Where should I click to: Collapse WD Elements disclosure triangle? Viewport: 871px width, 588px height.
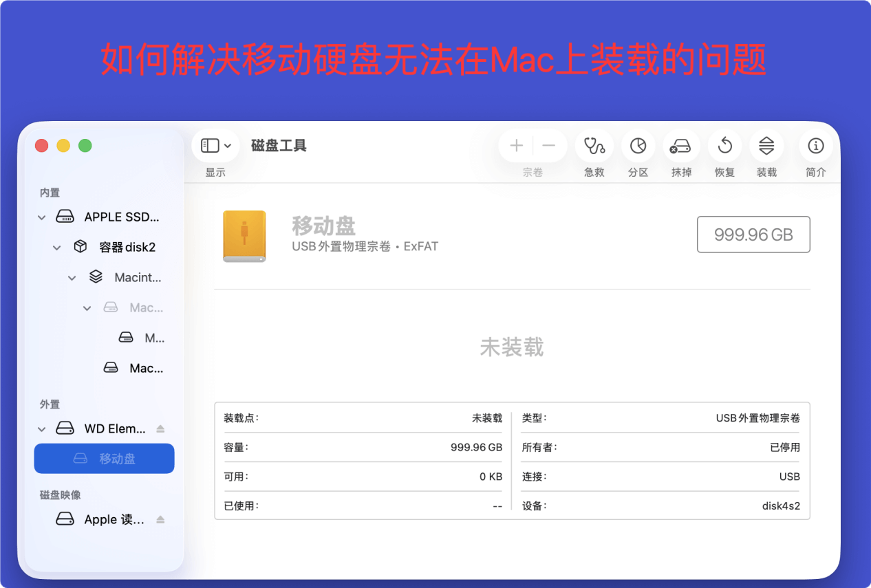click(x=41, y=428)
